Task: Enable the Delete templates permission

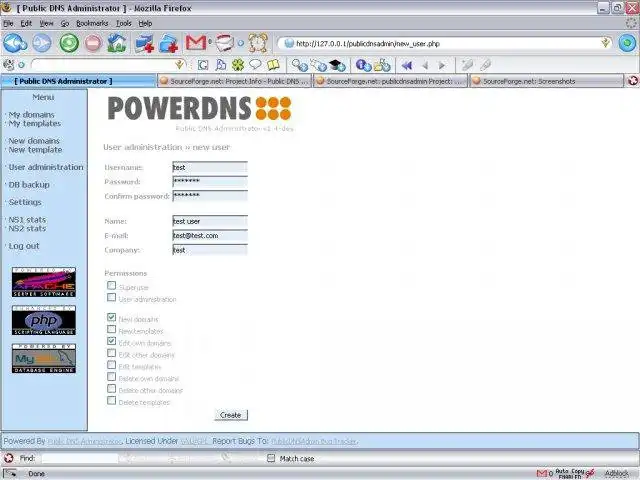Action: [x=111, y=400]
